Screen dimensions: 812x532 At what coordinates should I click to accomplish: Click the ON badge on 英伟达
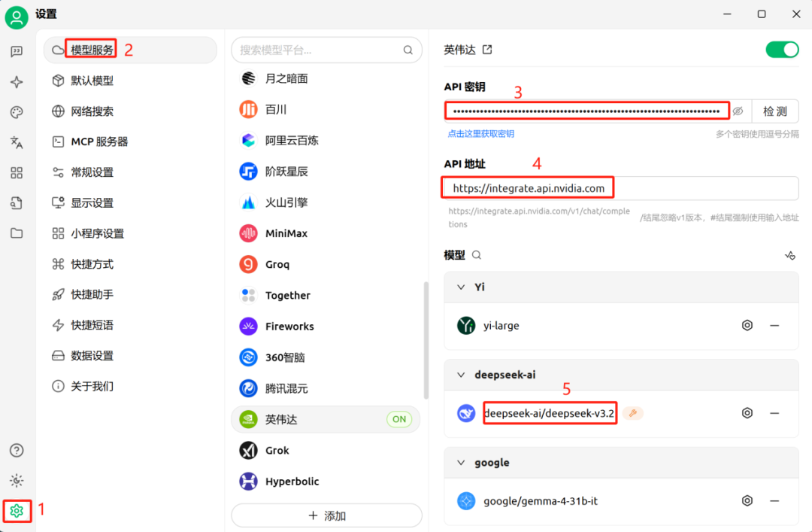coord(399,419)
